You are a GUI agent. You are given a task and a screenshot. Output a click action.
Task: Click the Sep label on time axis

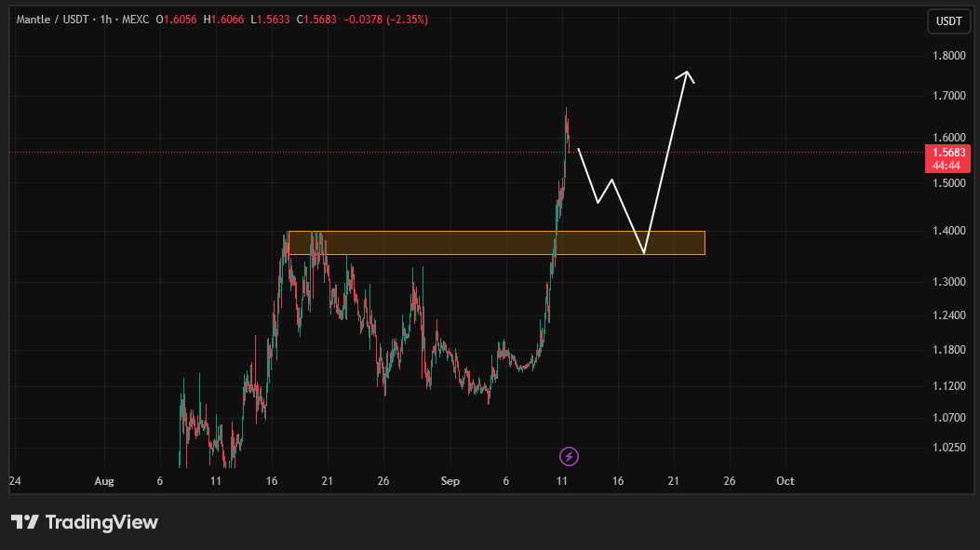point(450,481)
